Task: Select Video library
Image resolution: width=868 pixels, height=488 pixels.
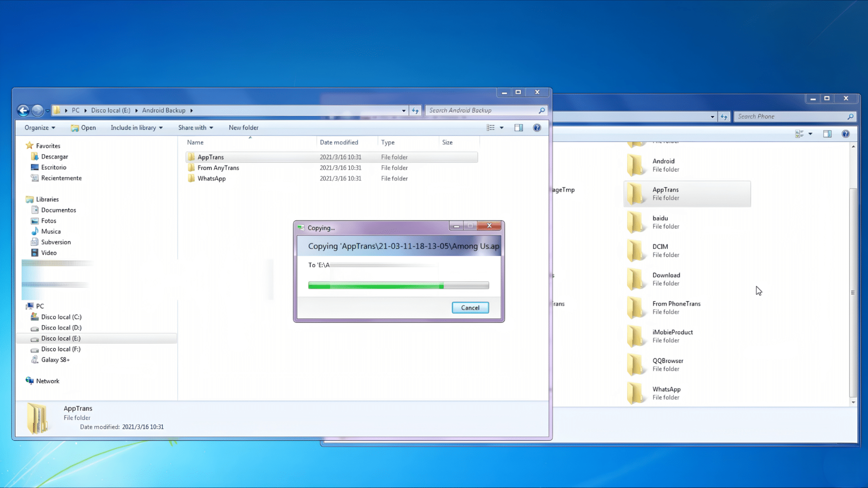Action: click(49, 253)
